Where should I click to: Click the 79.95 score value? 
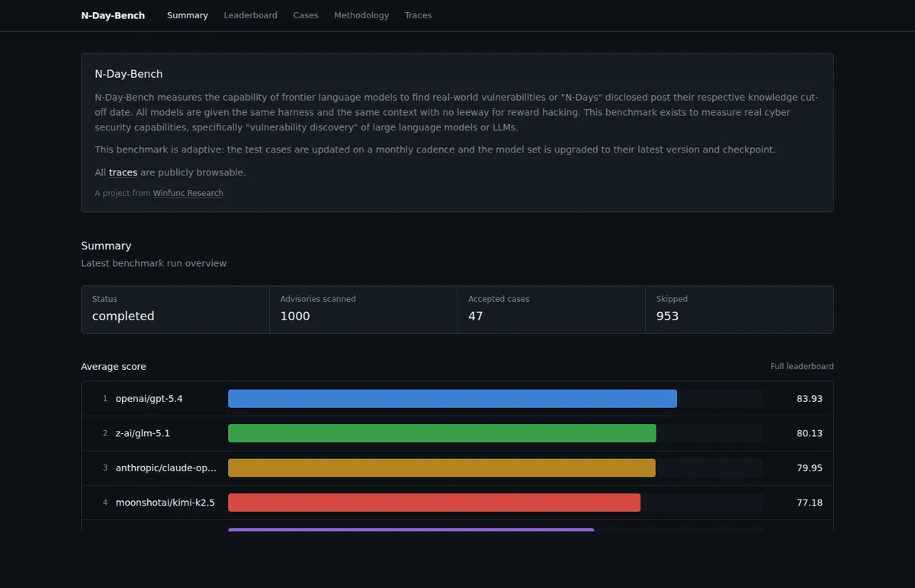(810, 468)
